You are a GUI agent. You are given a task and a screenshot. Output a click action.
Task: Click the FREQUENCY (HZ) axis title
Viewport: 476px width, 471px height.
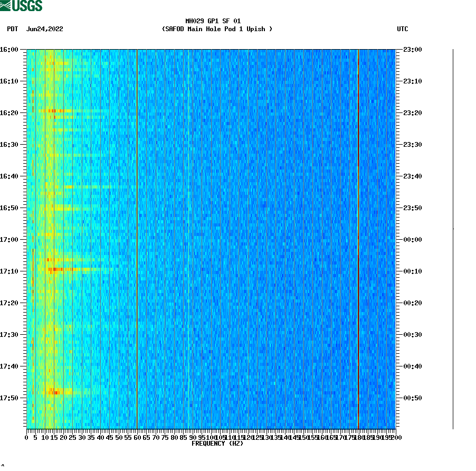coord(217,444)
